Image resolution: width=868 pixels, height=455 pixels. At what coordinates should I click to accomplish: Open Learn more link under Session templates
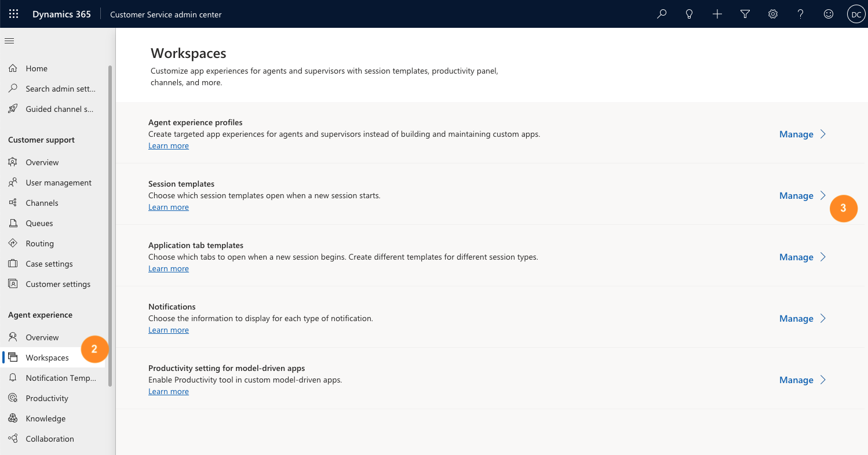tap(169, 207)
